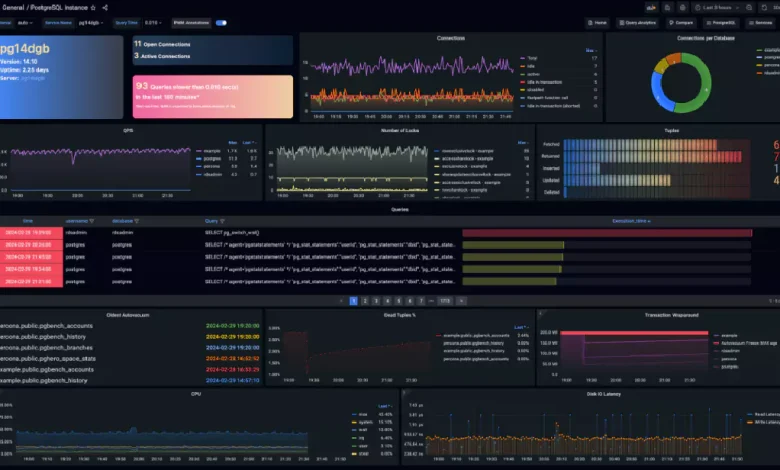Viewport: 780px width, 470px height.
Task: Click the Query column filter icon
Action: [x=222, y=221]
